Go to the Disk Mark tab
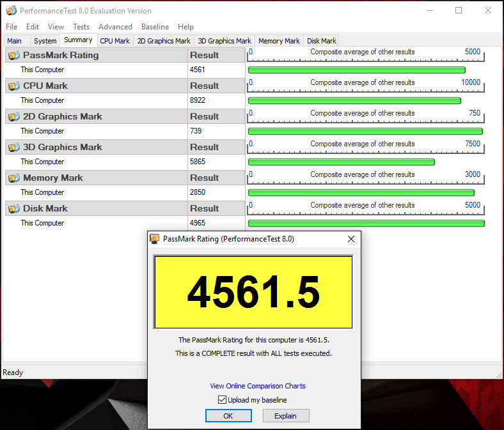The height and width of the screenshot is (430, 504). pyautogui.click(x=322, y=41)
